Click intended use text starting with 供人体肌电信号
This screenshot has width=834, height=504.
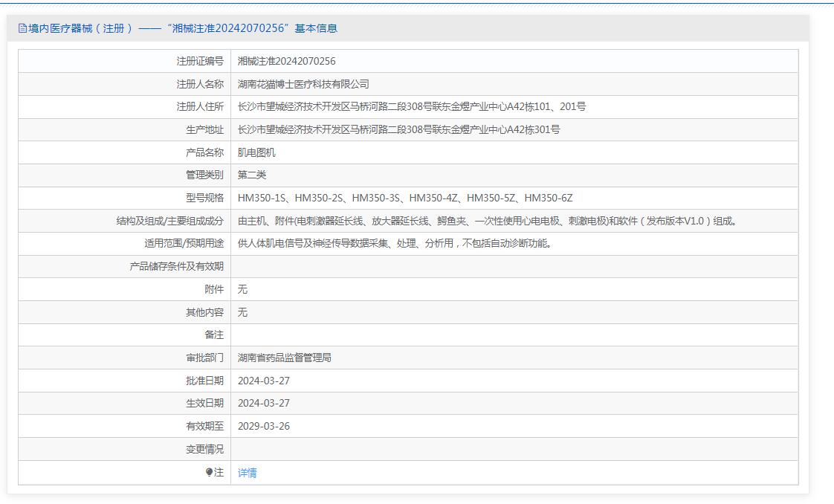tap(395, 244)
